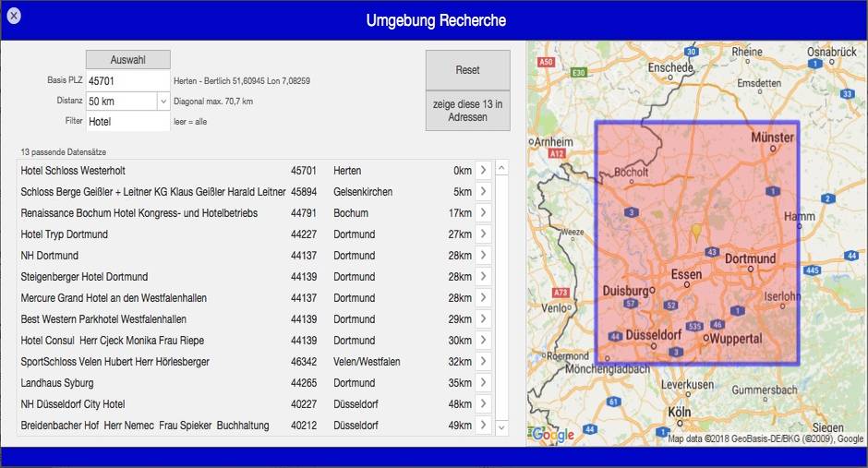The width and height of the screenshot is (868, 468).
Task: Click the Distanz 50 km combo box
Action: tap(127, 102)
